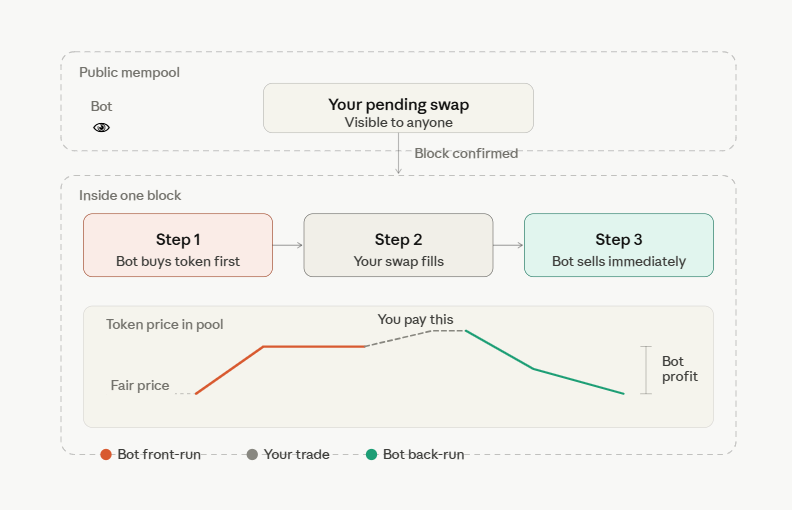Open the Step 1 Bot buys token box
The width and height of the screenshot is (792, 510).
(x=178, y=245)
